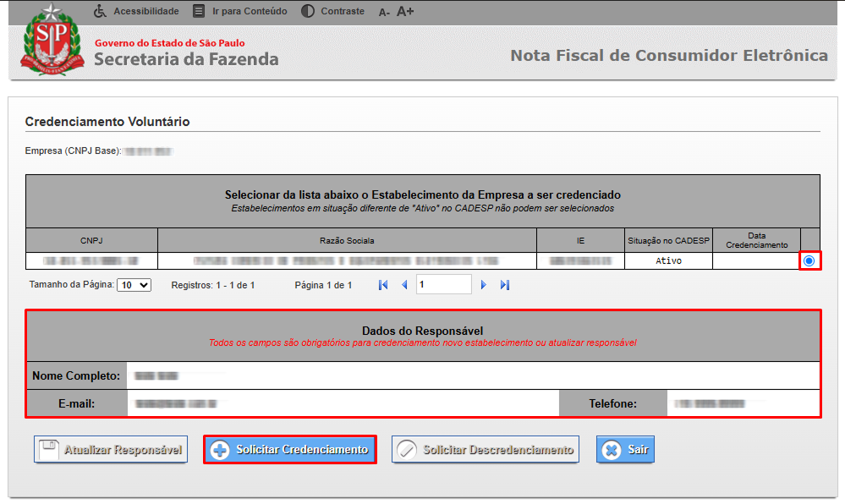Focus the page number input field
Screen dimensions: 845x504
443,285
